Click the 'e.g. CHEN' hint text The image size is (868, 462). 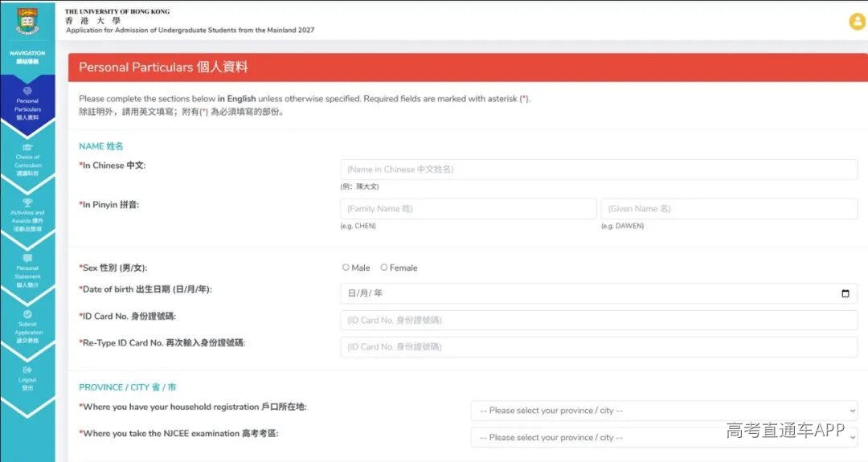(x=358, y=226)
